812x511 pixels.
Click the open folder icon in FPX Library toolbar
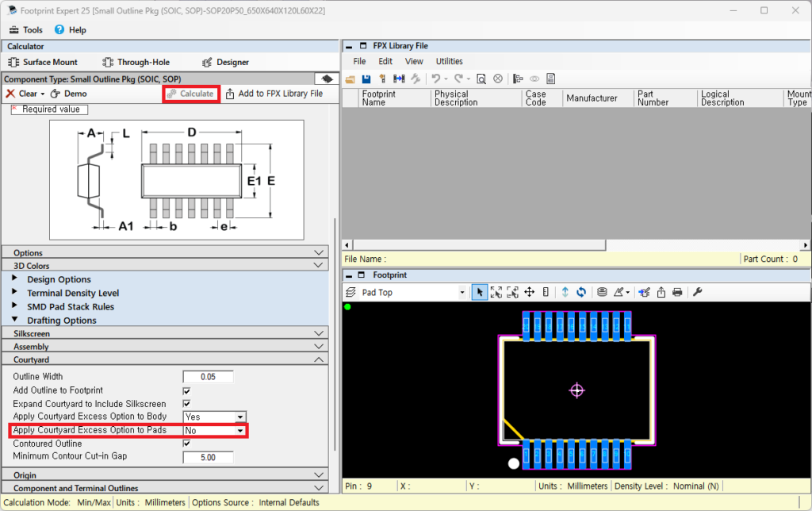tap(350, 79)
